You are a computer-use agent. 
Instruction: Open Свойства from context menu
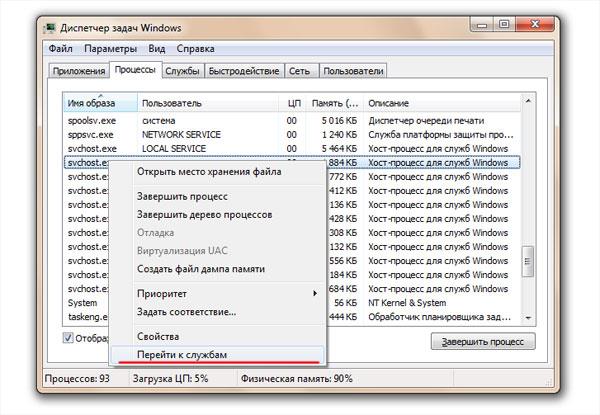point(217,337)
